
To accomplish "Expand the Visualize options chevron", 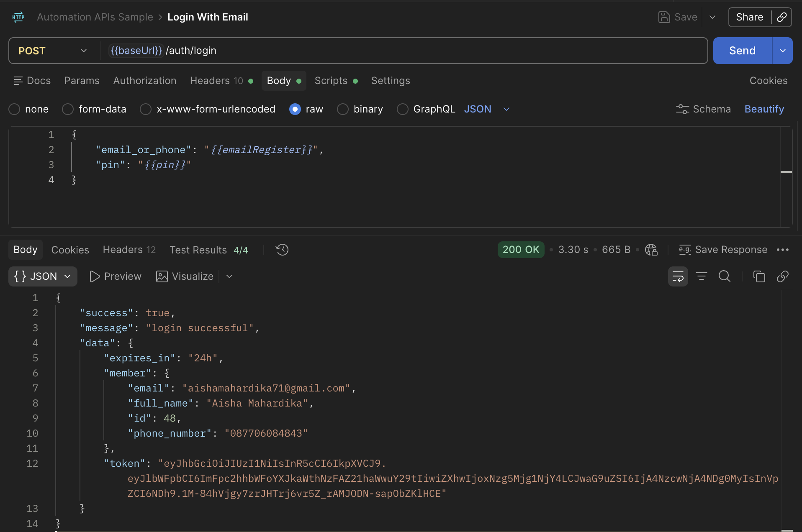I will coord(229,276).
